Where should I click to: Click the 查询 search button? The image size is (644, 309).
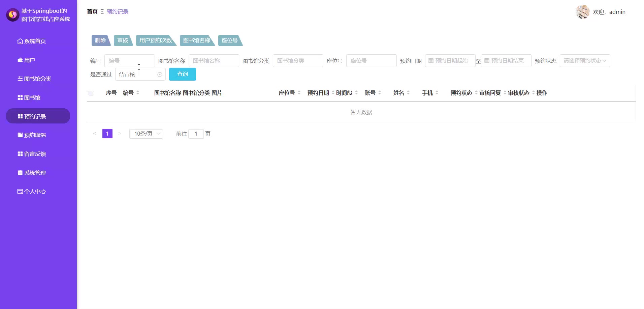183,74
